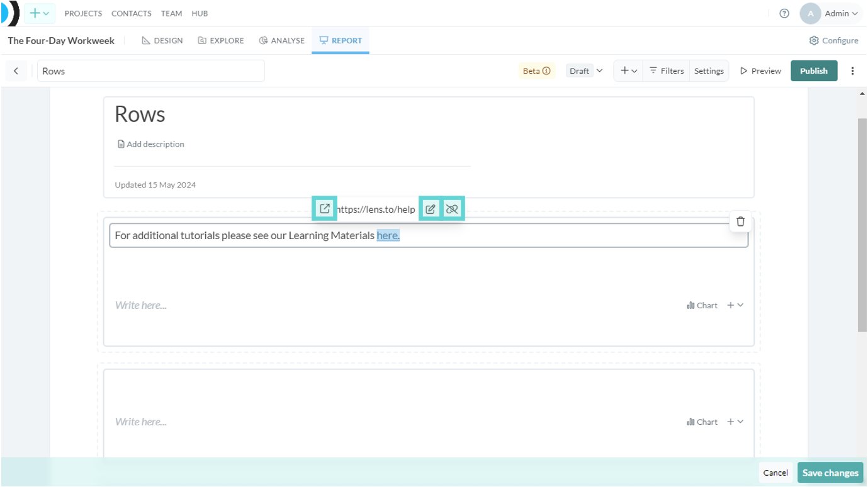Delete the row with trash icon

tap(740, 221)
